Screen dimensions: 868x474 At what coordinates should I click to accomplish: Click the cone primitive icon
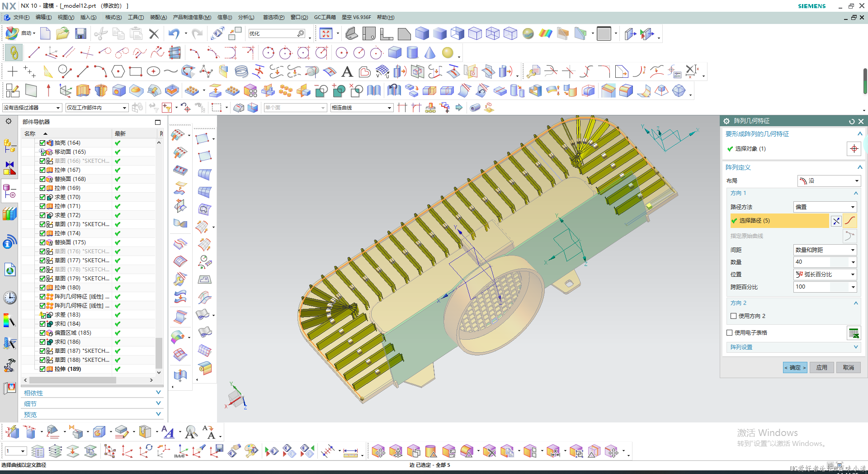[x=430, y=53]
